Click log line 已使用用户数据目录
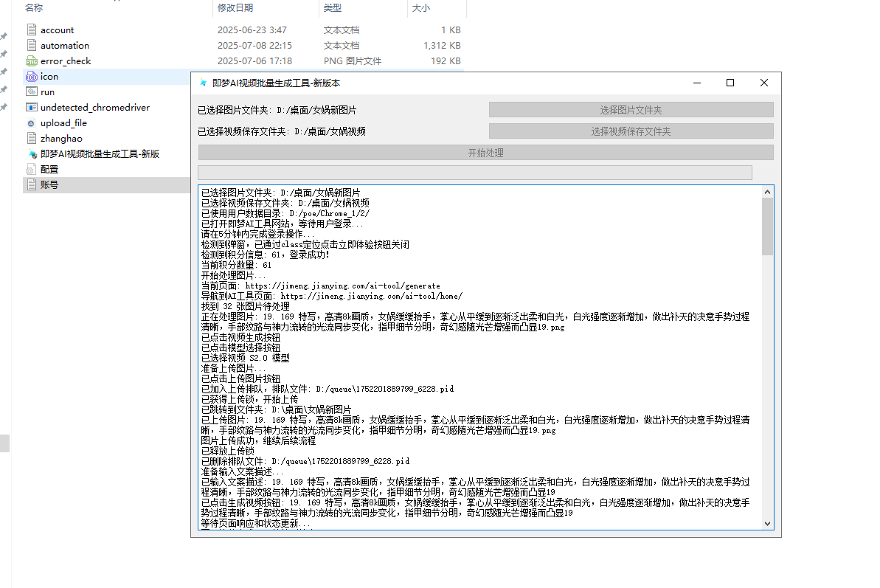The height and width of the screenshot is (588, 880). click(285, 213)
